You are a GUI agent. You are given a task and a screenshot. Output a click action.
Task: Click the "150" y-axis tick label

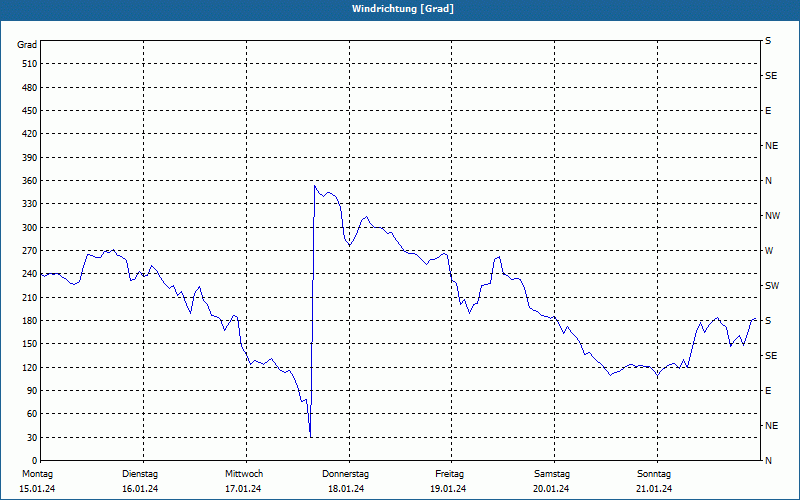(x=30, y=344)
